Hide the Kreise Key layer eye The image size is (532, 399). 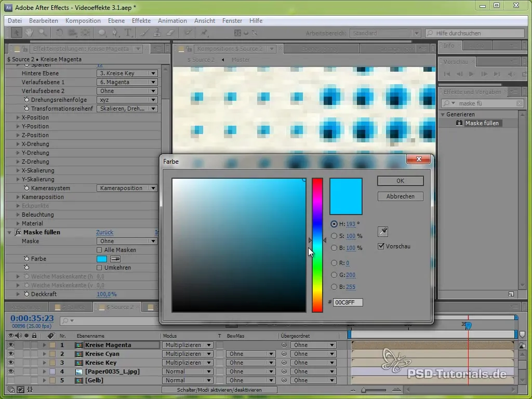click(11, 363)
